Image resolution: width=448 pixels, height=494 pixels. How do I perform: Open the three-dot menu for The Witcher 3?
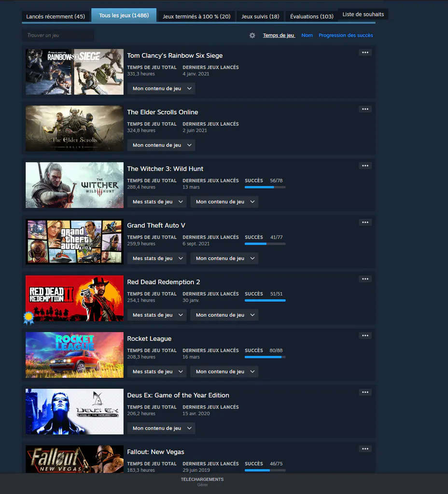pos(365,166)
